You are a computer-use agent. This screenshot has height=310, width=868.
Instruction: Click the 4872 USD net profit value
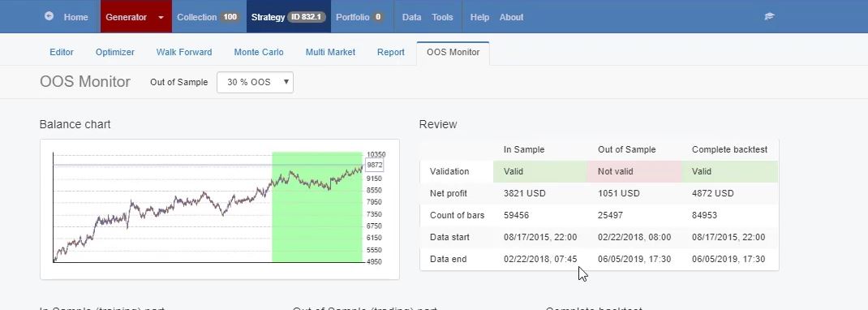coord(712,193)
